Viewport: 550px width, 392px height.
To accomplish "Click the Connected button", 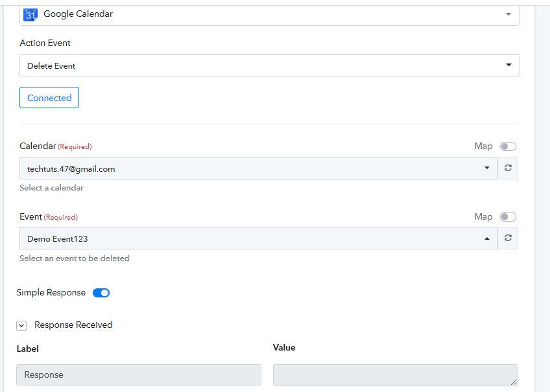I will pos(49,98).
